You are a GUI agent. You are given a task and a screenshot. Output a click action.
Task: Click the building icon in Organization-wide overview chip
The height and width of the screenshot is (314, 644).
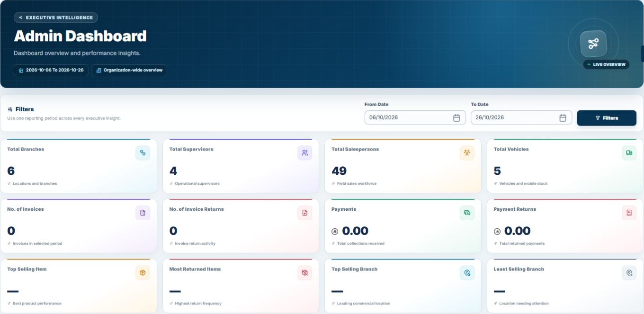click(x=98, y=70)
